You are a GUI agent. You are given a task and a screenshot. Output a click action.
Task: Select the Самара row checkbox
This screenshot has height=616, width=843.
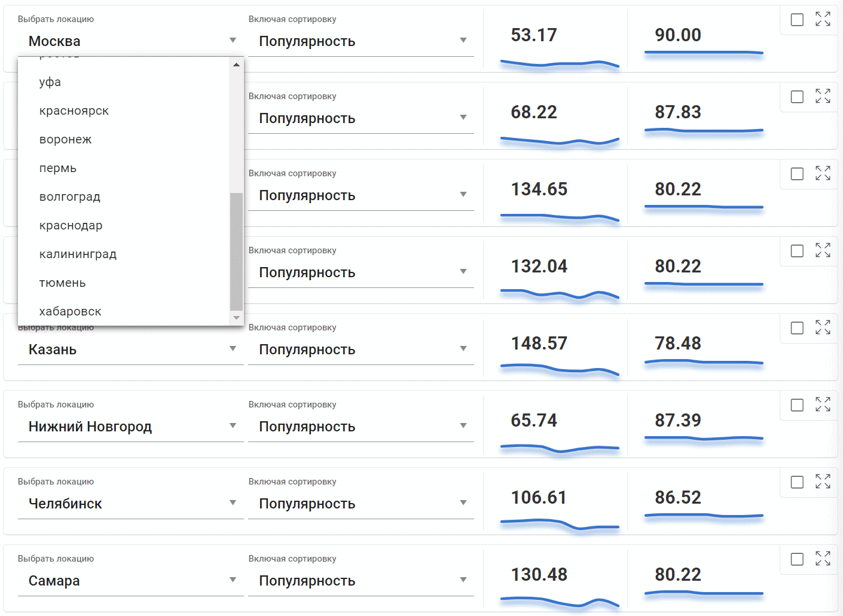click(797, 559)
